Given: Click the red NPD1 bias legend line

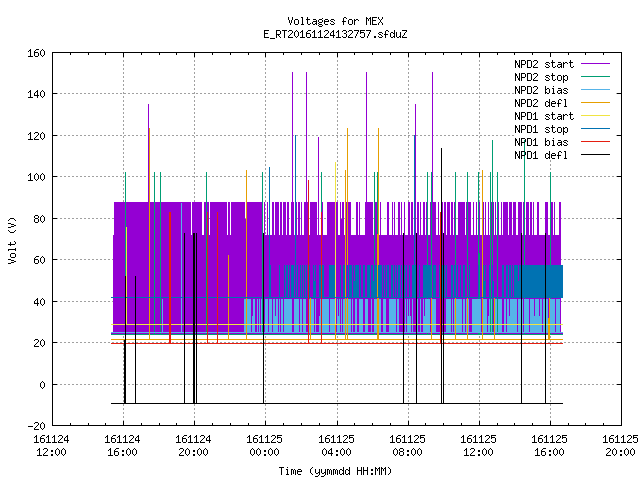Looking at the screenshot, I should 596,142.
